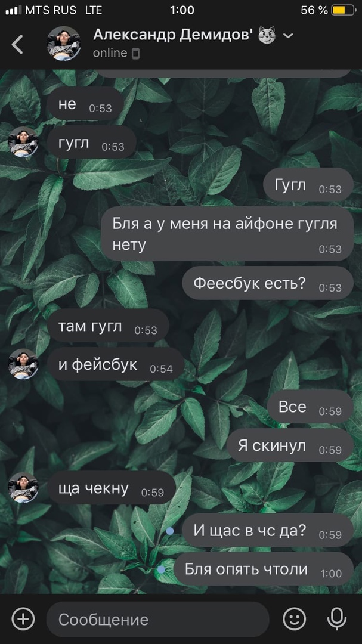Open contact name Александр Демидов
The width and height of the screenshot is (362, 644).
tap(173, 35)
